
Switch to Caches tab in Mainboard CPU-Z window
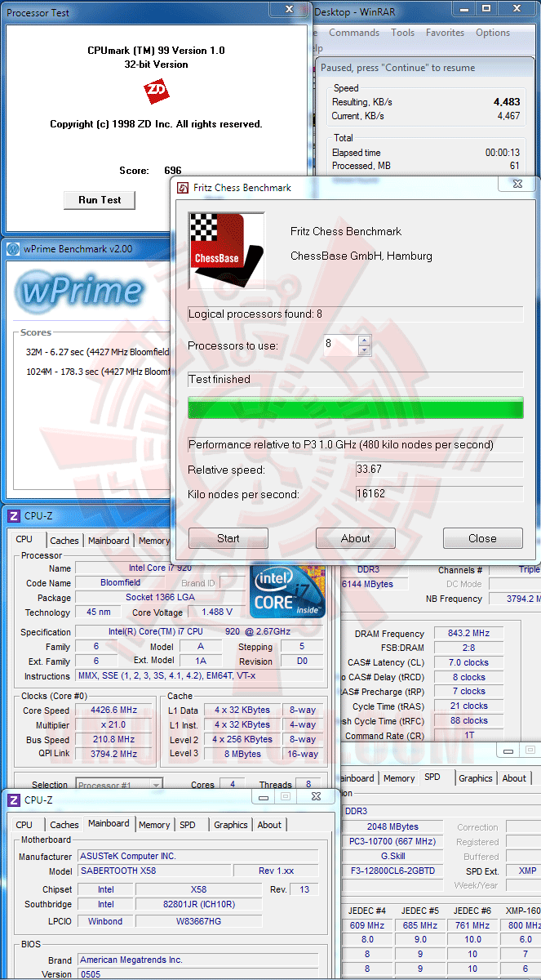64,825
